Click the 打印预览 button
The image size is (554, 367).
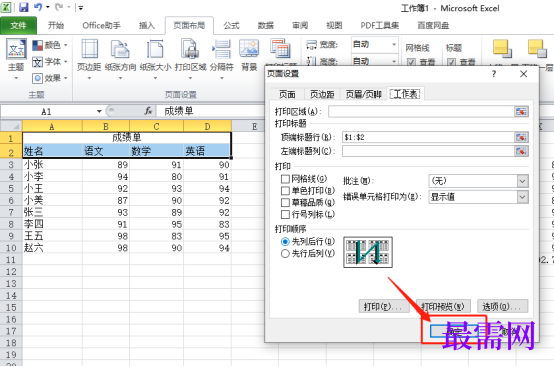point(443,306)
